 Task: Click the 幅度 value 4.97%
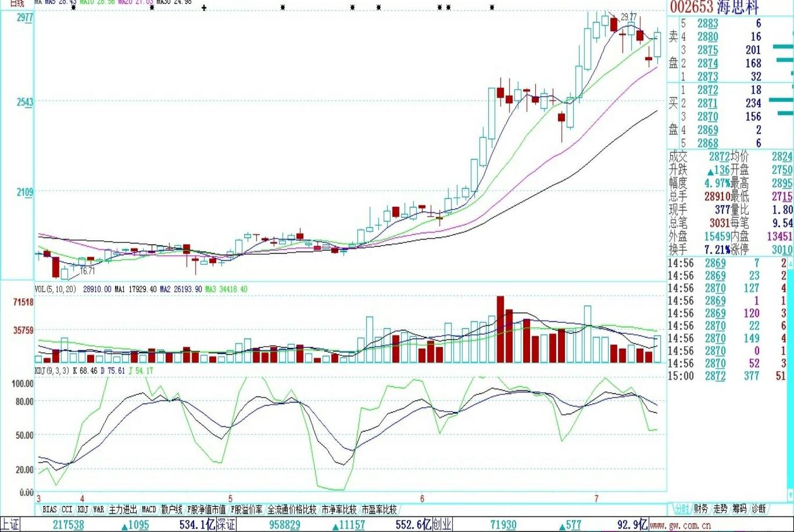pyautogui.click(x=717, y=183)
